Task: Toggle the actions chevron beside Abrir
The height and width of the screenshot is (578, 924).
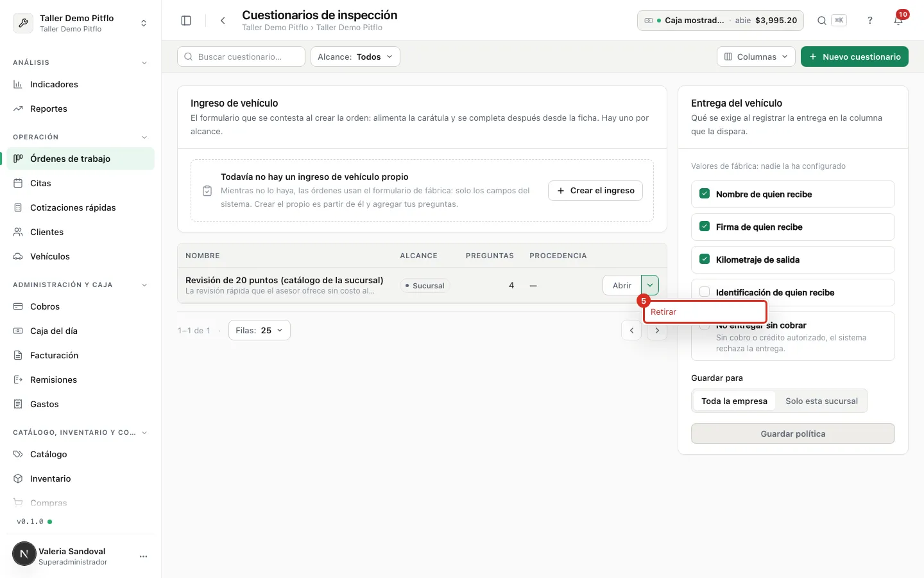Action: [x=650, y=285]
